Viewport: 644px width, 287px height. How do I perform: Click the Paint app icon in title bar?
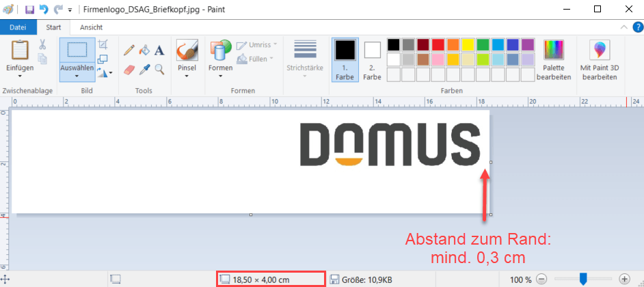click(x=8, y=9)
